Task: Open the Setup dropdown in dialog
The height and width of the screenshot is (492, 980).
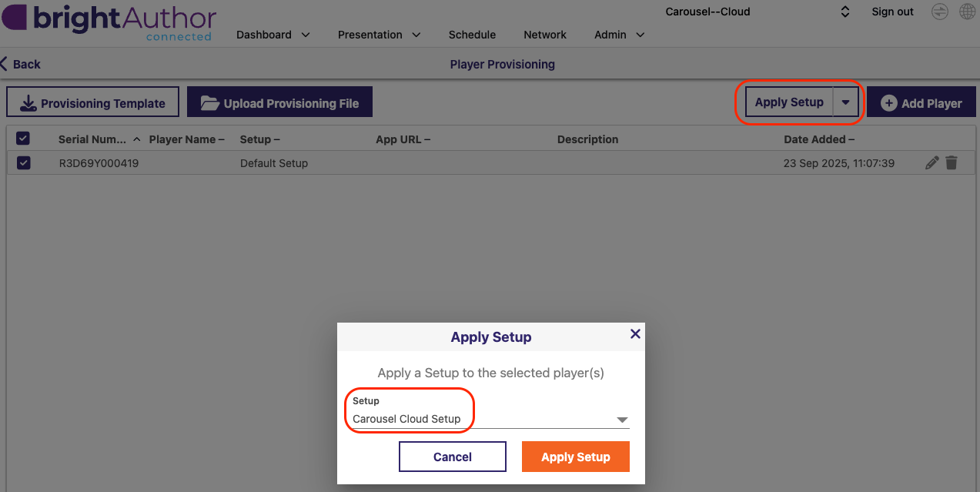Action: point(490,419)
